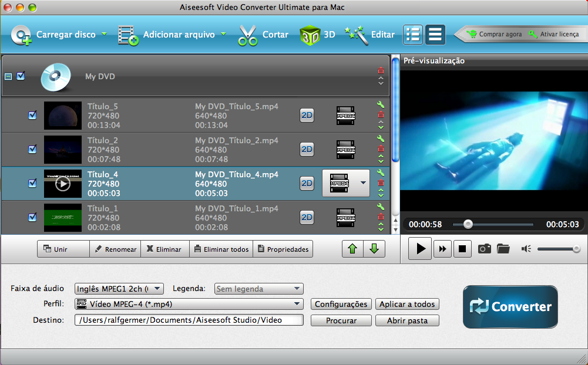Open the snapshot folder icon in preview
This screenshot has height=365, width=588.
click(x=503, y=249)
